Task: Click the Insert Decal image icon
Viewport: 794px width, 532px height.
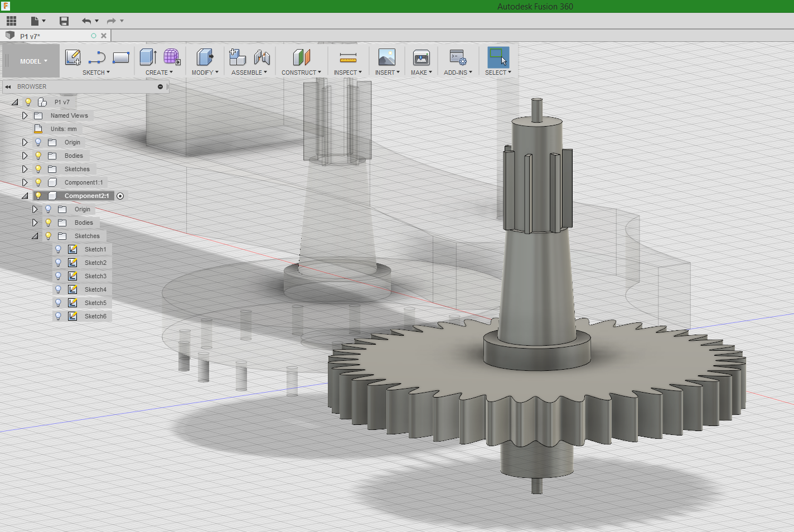Action: coord(387,57)
